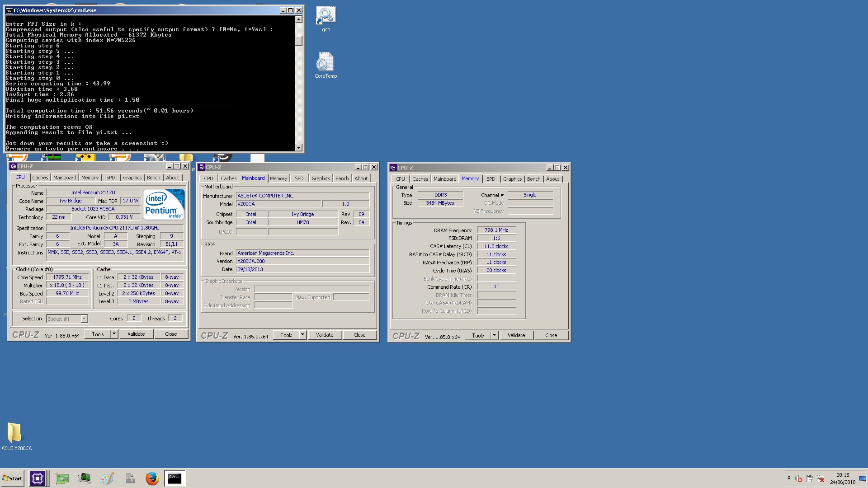Click the ASUSTeK COMPUTER INC. manufacturer field
Viewport: 868px width, 488px height.
[302, 196]
